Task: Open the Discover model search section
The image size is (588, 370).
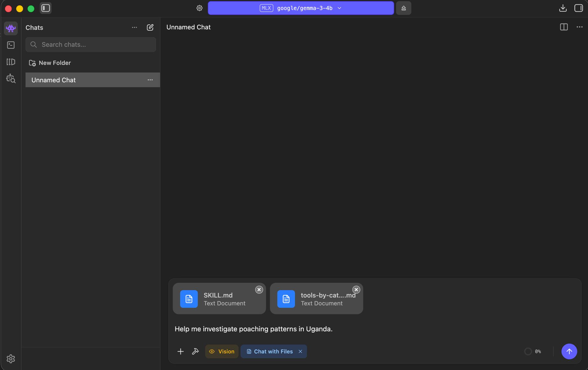Action: (11, 78)
